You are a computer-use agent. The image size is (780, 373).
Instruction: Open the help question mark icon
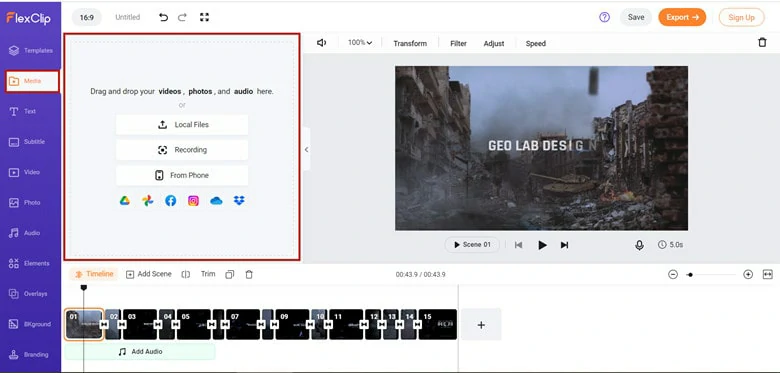pos(604,17)
